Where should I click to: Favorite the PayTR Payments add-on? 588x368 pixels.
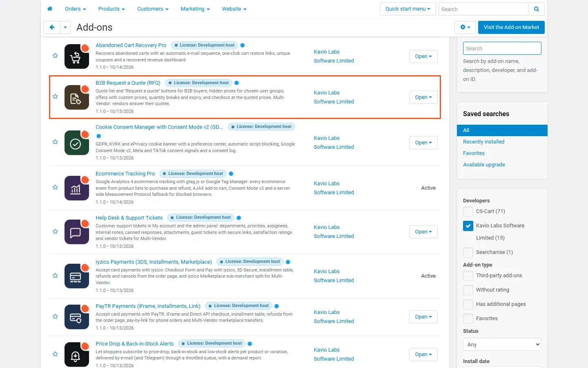(x=55, y=316)
